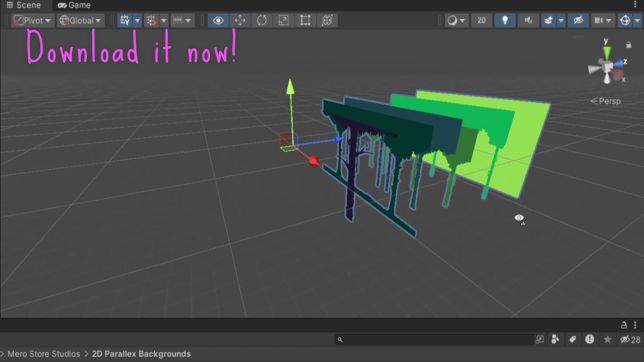Screen dimensions: 644x362
Task: Open Search by Label filter
Action: point(573,340)
